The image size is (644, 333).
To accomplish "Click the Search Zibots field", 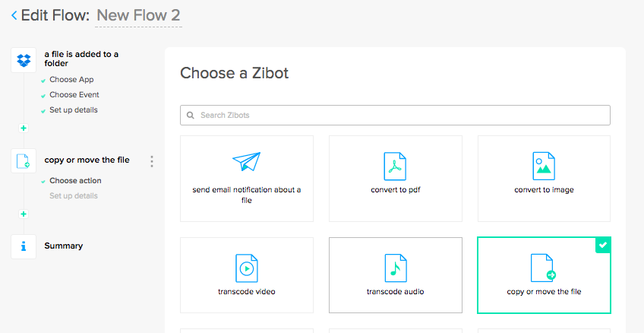I will click(x=396, y=115).
